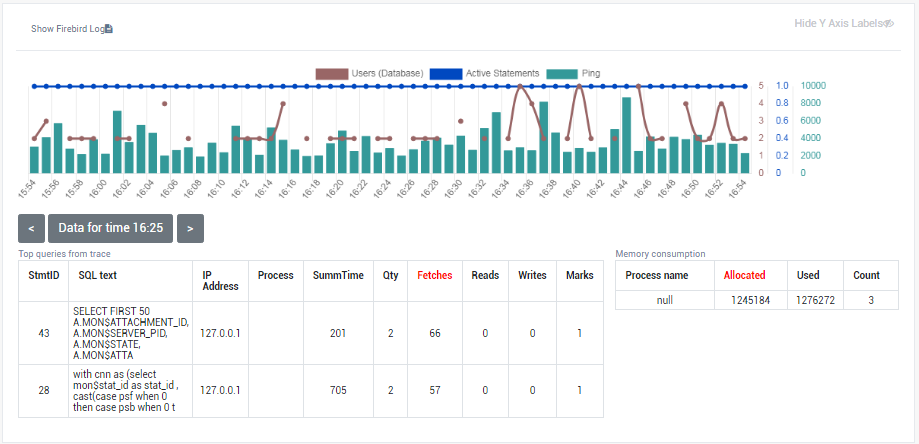Click the 16:14 time label on chart axis

264,189
